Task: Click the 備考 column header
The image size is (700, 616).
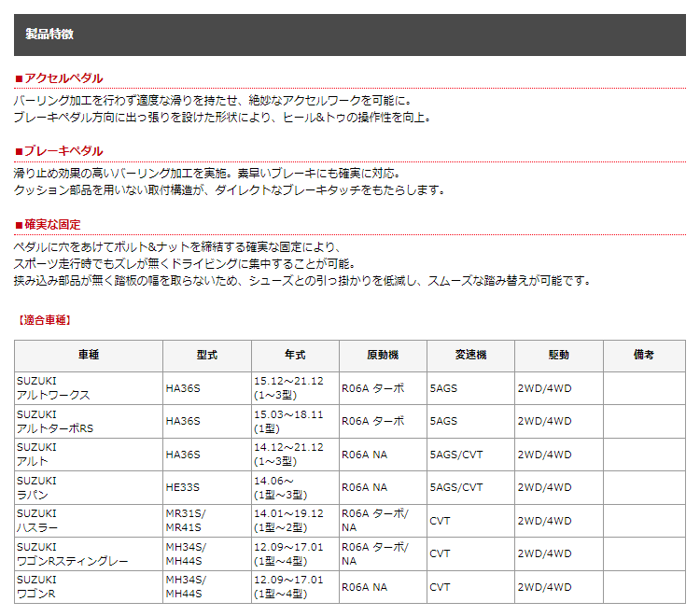Action: (644, 355)
